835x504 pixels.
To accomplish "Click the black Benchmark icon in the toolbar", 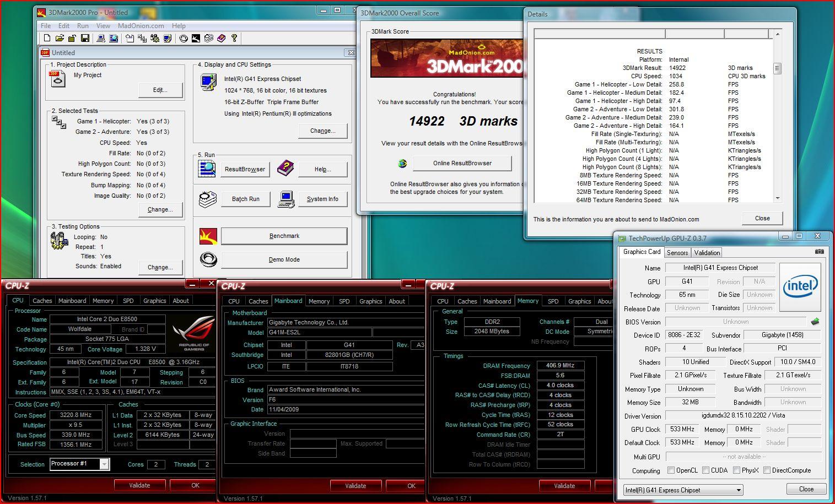I will click(196, 38).
